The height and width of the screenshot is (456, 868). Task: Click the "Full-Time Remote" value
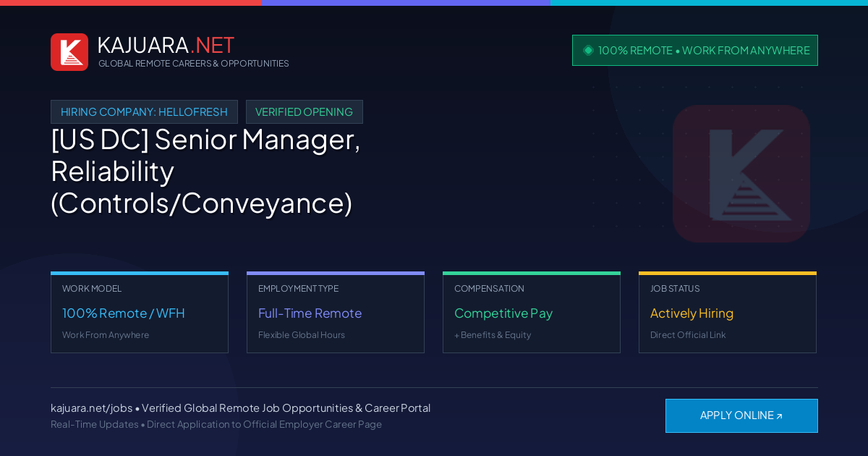point(310,313)
